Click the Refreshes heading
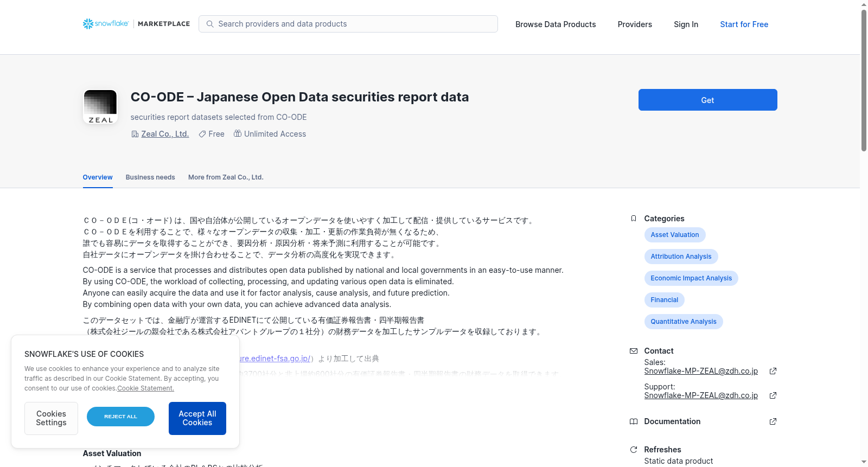 (x=662, y=450)
